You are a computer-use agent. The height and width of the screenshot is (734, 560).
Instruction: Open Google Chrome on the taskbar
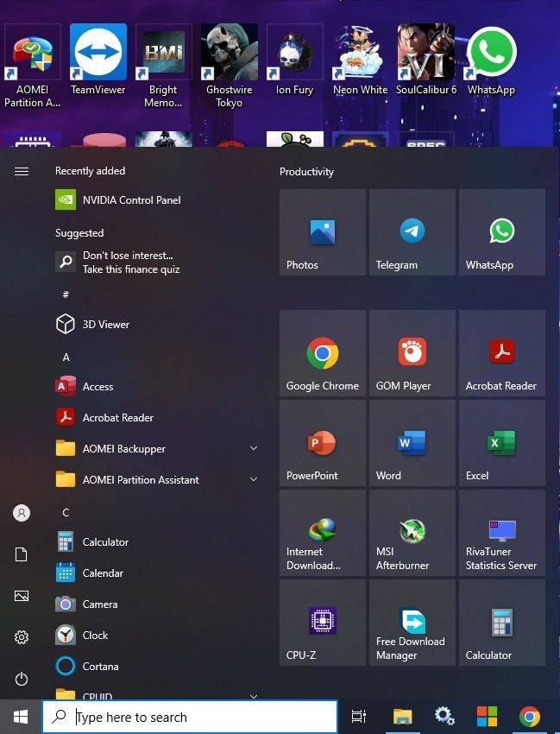(529, 717)
